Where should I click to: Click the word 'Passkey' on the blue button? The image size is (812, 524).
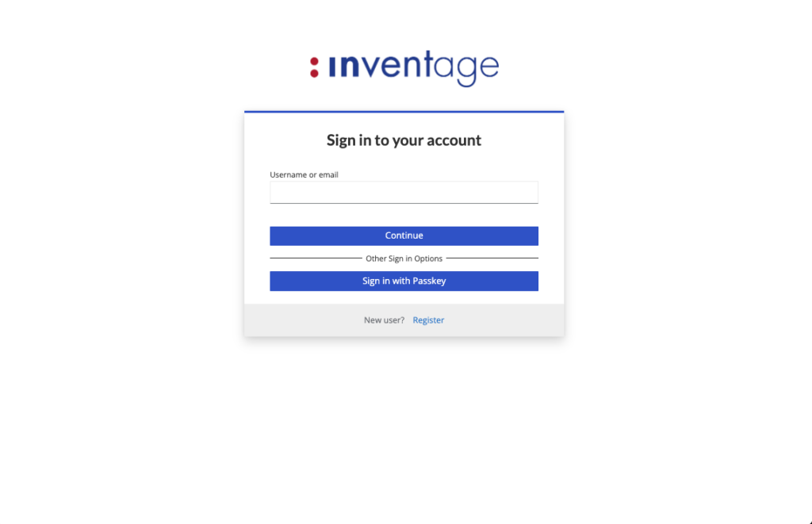(x=429, y=281)
